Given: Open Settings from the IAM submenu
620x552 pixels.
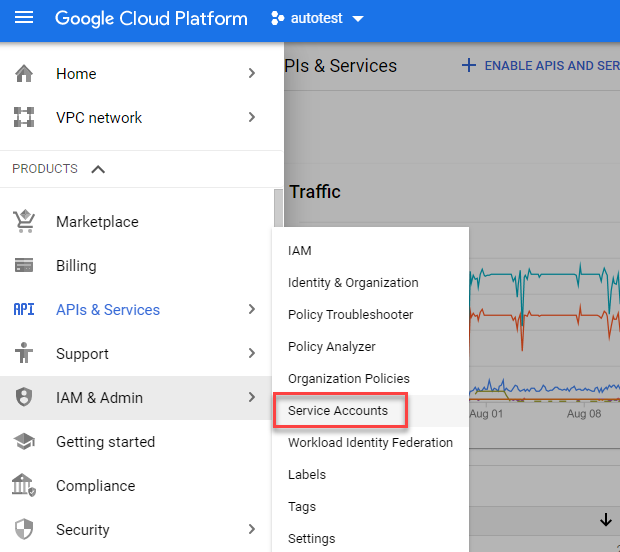Looking at the screenshot, I should pyautogui.click(x=312, y=539).
